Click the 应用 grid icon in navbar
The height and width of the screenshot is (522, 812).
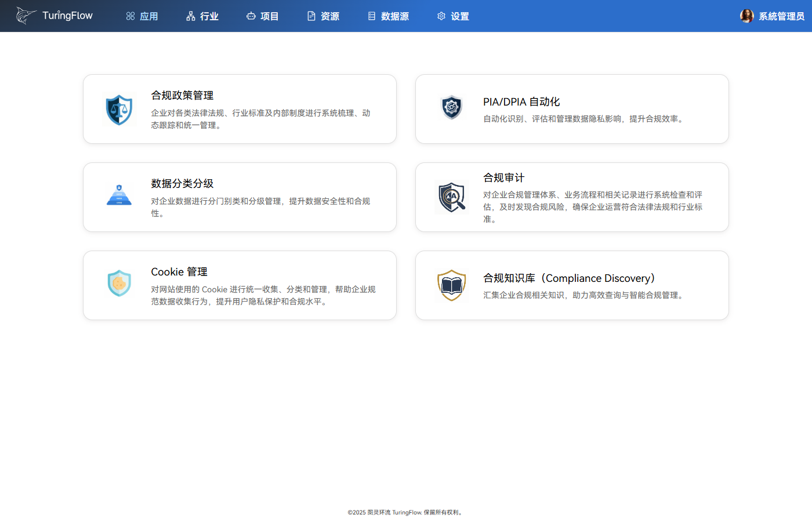click(129, 16)
